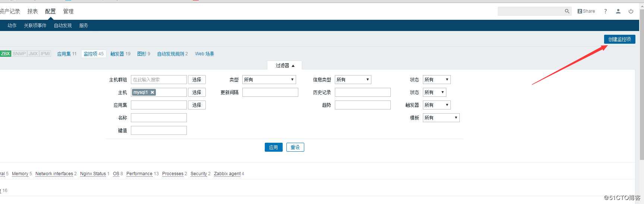Click 选择 next to 主机群组
This screenshot has height=204, width=644.
click(x=197, y=80)
